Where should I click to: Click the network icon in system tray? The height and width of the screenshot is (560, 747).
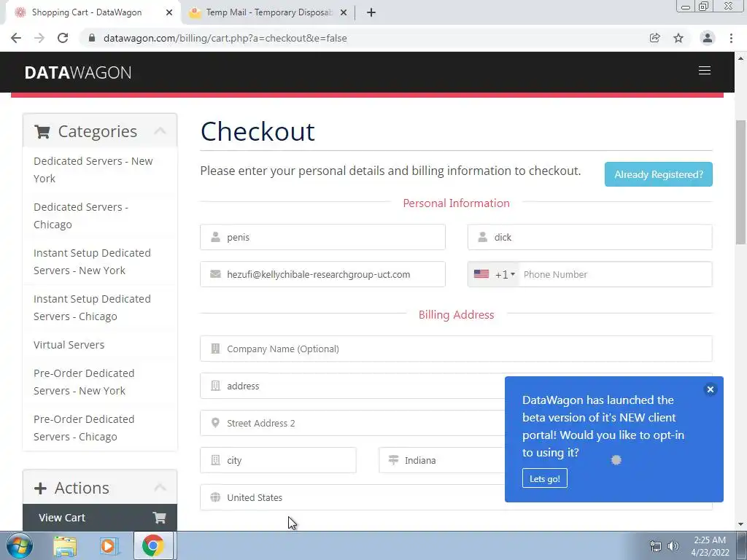[656, 546]
